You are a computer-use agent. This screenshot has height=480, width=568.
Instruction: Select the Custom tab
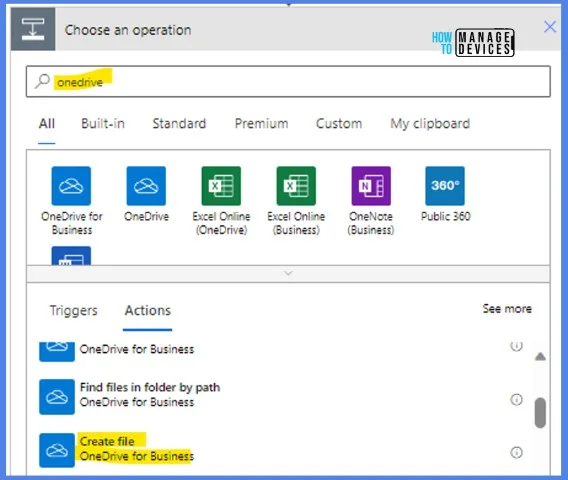(339, 124)
